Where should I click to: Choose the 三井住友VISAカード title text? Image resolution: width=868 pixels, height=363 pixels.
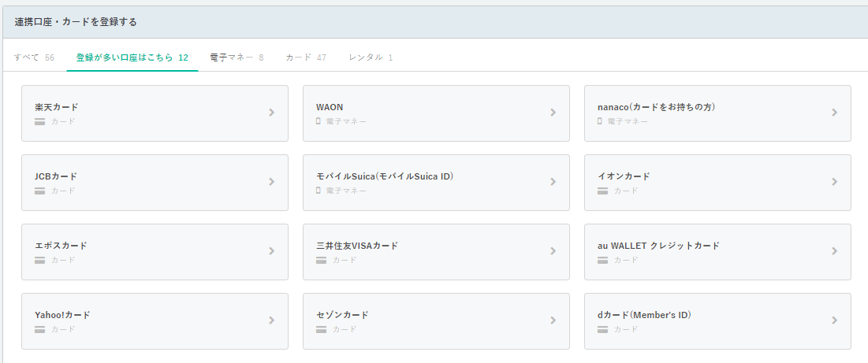(x=357, y=246)
